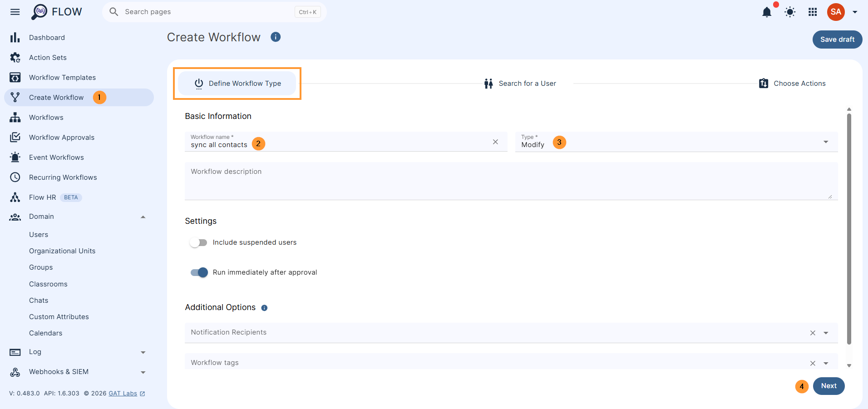Click the Search for a User step icon
The image size is (868, 409).
tap(488, 84)
